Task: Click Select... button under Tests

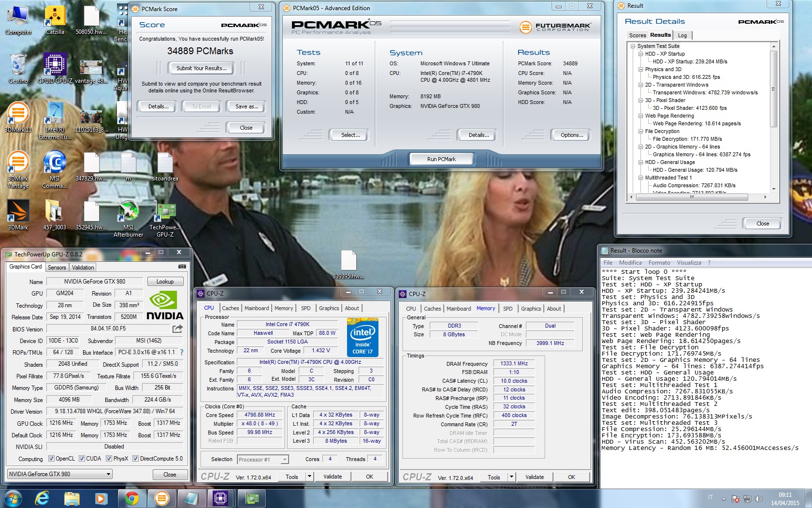Action: tap(350, 135)
